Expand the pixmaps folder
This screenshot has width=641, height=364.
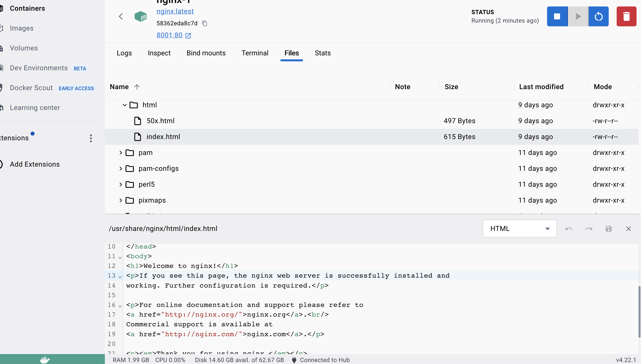pyautogui.click(x=120, y=201)
